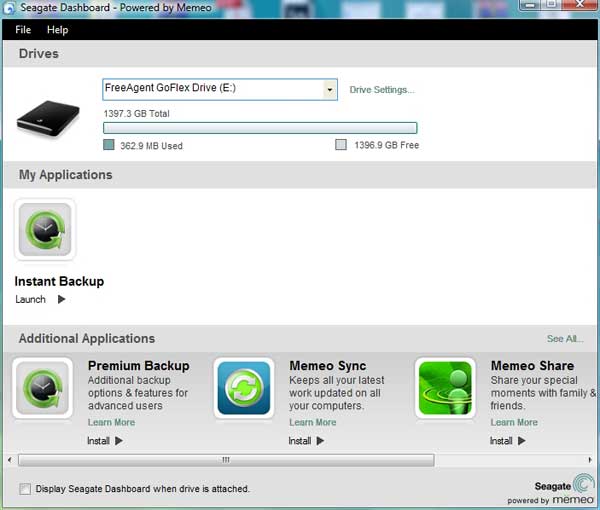Image resolution: width=600 pixels, height=510 pixels.
Task: Click the Premium Backup application icon
Action: tap(42, 388)
